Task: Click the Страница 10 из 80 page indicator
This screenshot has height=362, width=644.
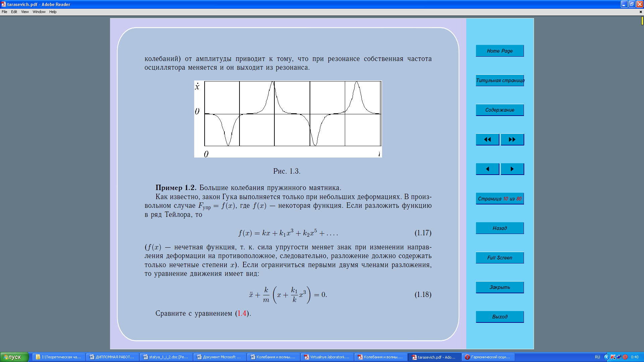Action: coord(499,199)
